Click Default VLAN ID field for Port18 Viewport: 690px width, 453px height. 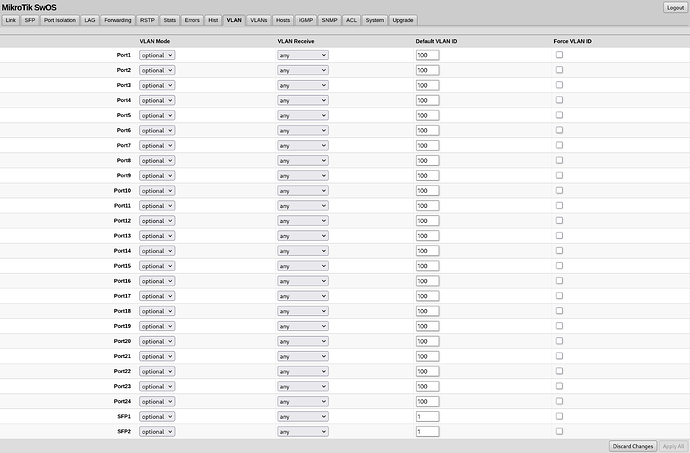(x=427, y=311)
